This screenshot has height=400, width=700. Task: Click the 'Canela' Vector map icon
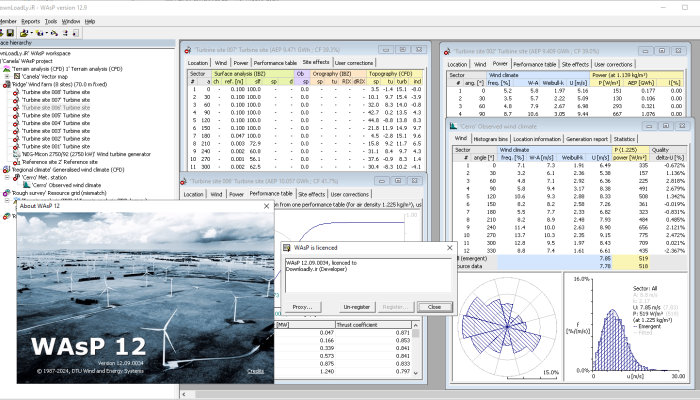17,76
